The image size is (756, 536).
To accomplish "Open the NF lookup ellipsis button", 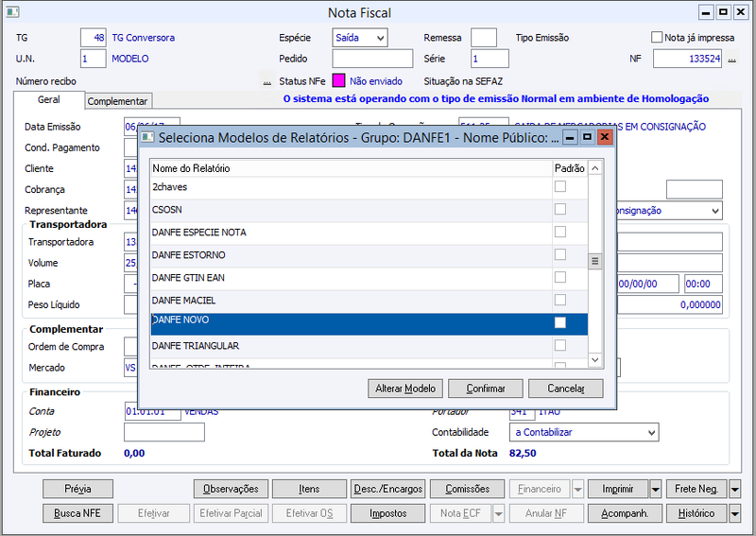I will click(x=731, y=60).
